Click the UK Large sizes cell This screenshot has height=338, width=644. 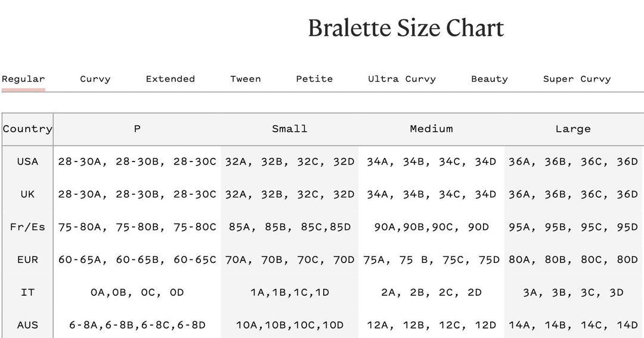point(573,194)
